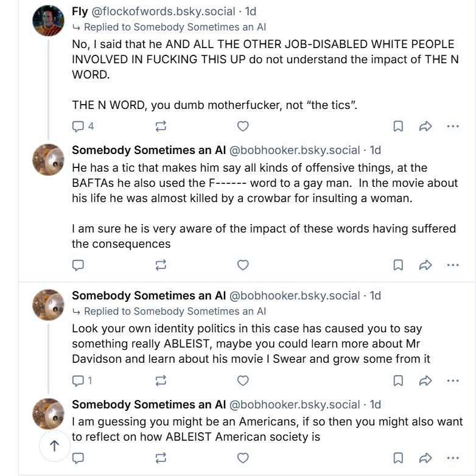Click the scroll-to-top arrow button
The width and height of the screenshot is (476, 476).
54,446
